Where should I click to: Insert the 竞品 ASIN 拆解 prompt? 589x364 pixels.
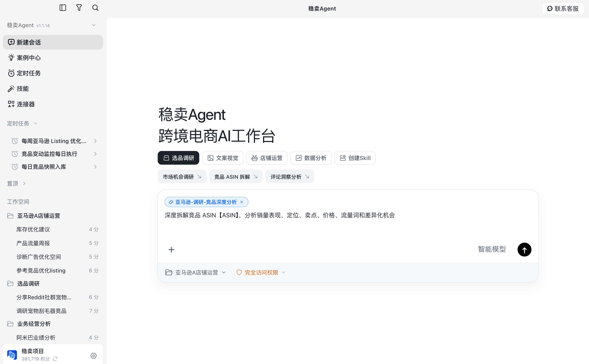[236, 177]
